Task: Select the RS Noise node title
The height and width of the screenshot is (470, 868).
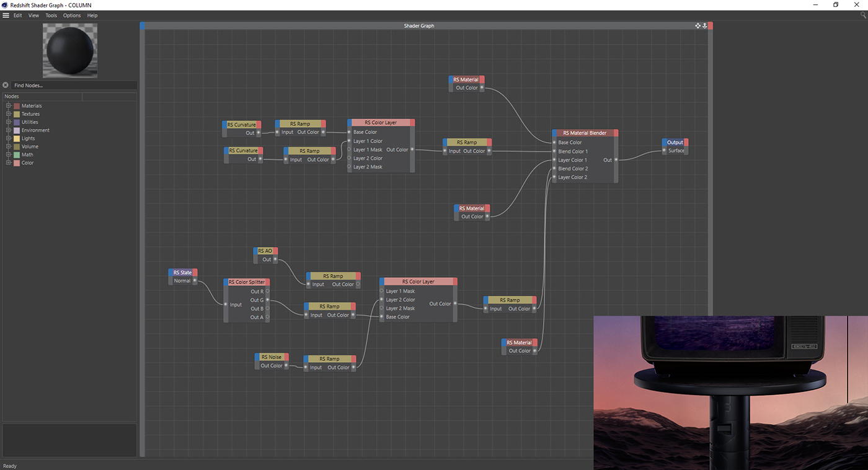Action: pos(271,357)
